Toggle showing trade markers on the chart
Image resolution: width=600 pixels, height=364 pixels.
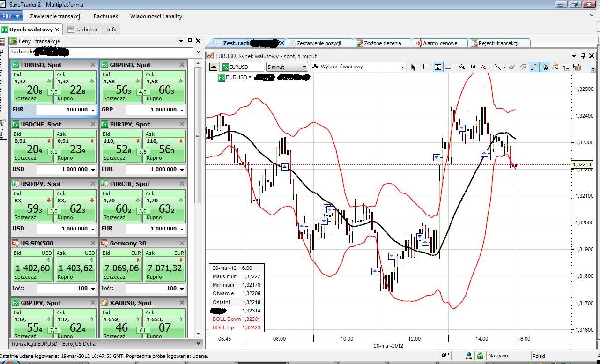coord(545,67)
